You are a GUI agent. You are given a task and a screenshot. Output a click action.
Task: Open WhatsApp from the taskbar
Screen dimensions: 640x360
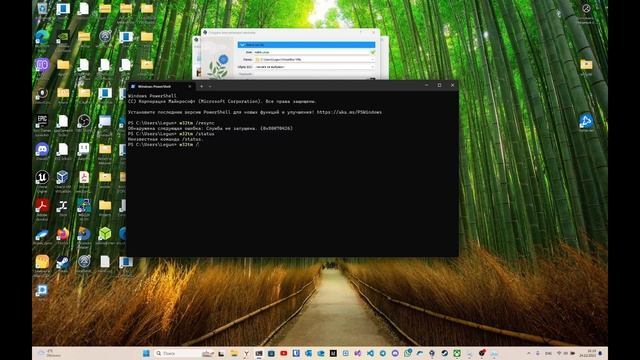(407, 353)
